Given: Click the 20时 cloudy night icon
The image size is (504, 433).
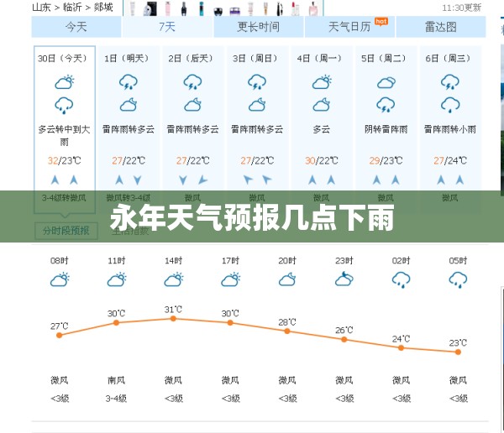Looking at the screenshot, I should click(x=287, y=279).
